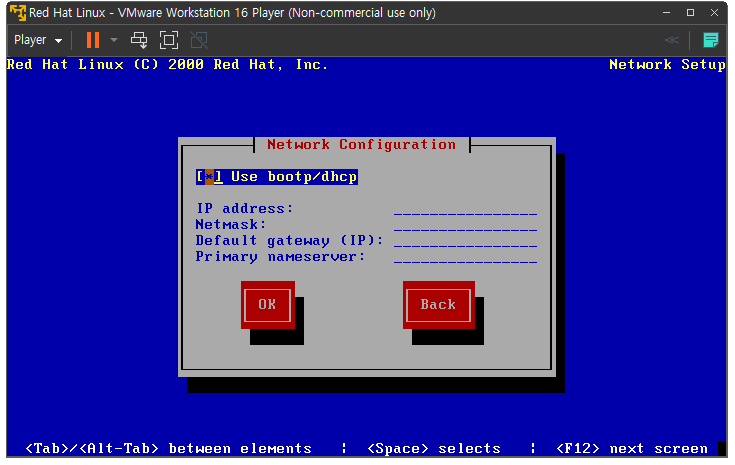Click '<Tab>/<Alt-Tab> between elements' hint
This screenshot has height=465, width=735.
[168, 449]
